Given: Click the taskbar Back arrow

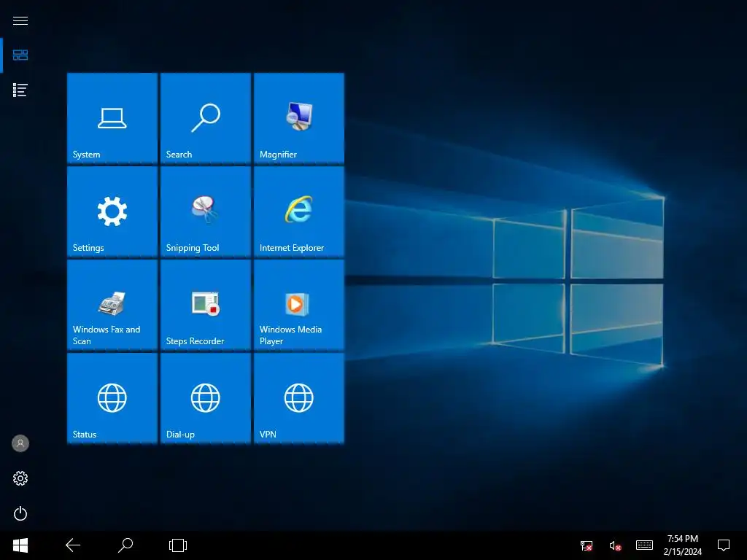Looking at the screenshot, I should (x=73, y=545).
